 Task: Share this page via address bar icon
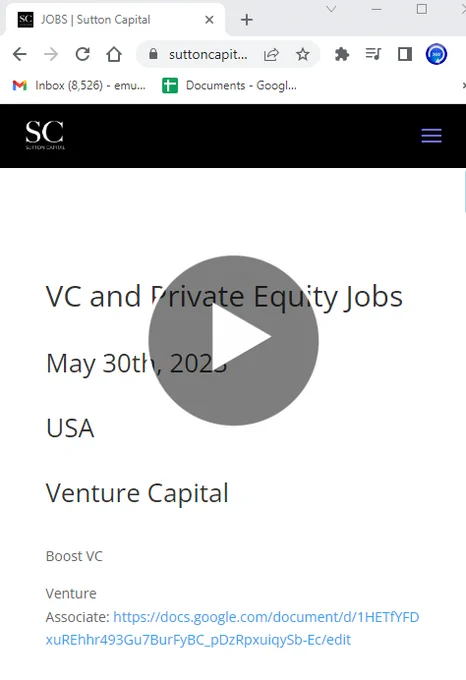[x=271, y=54]
